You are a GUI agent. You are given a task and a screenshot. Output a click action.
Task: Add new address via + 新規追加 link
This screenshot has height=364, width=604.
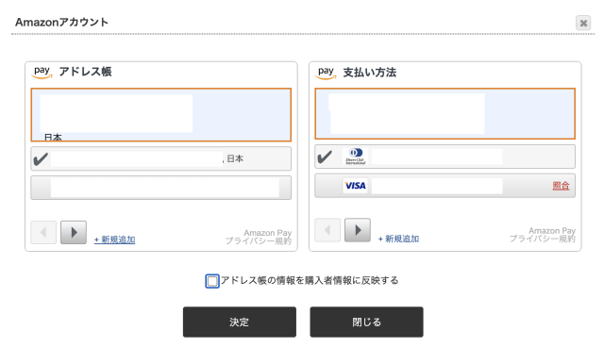point(115,240)
